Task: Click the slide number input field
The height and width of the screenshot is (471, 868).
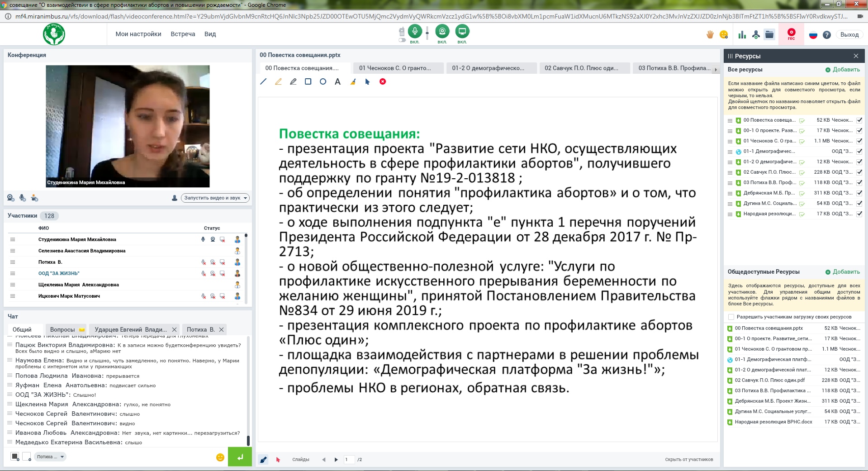Action: (x=349, y=460)
